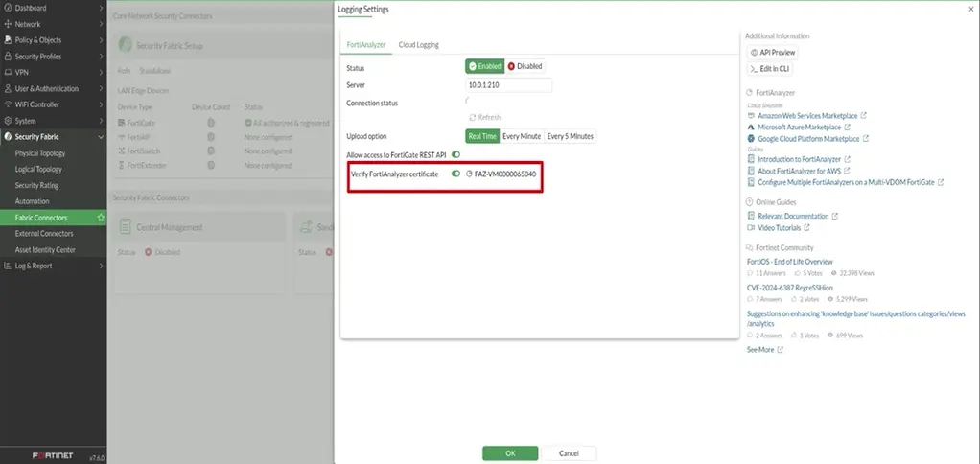
Task: Open Amazon Web Services Marketplace link
Action: pos(806,116)
